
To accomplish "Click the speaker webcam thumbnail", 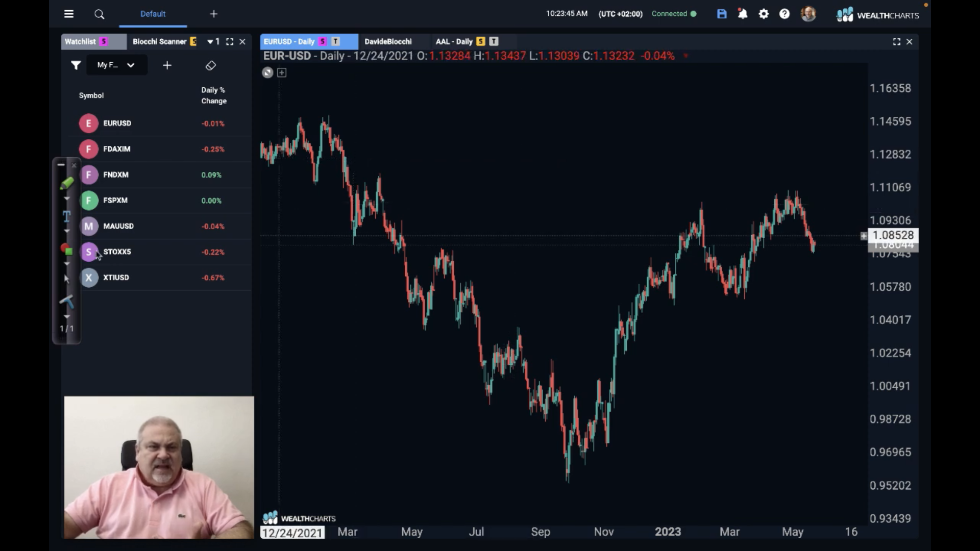I will [x=159, y=467].
